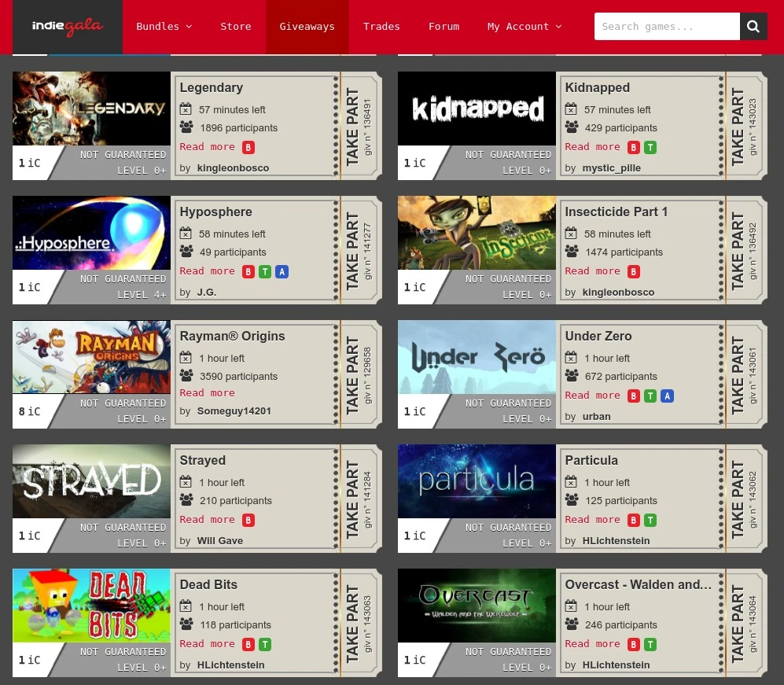Image resolution: width=784 pixels, height=685 pixels.
Task: Open J.G. user profile
Action: (x=207, y=292)
